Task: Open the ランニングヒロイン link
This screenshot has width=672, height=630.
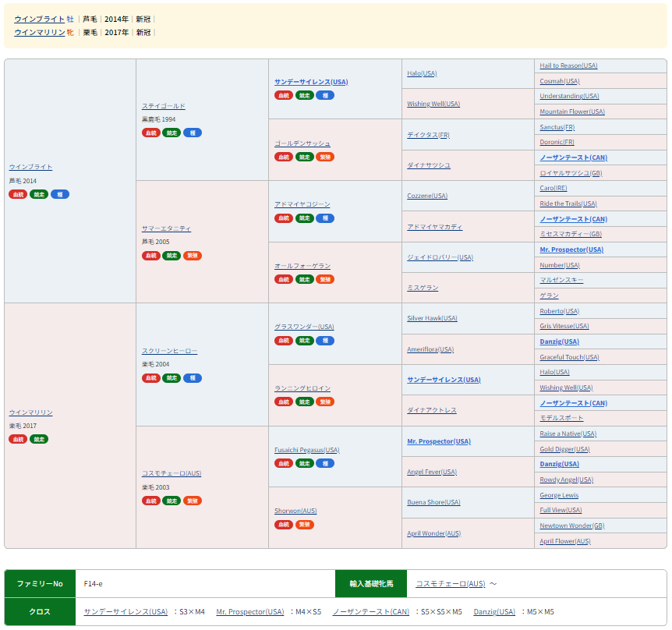Action: tap(302, 388)
